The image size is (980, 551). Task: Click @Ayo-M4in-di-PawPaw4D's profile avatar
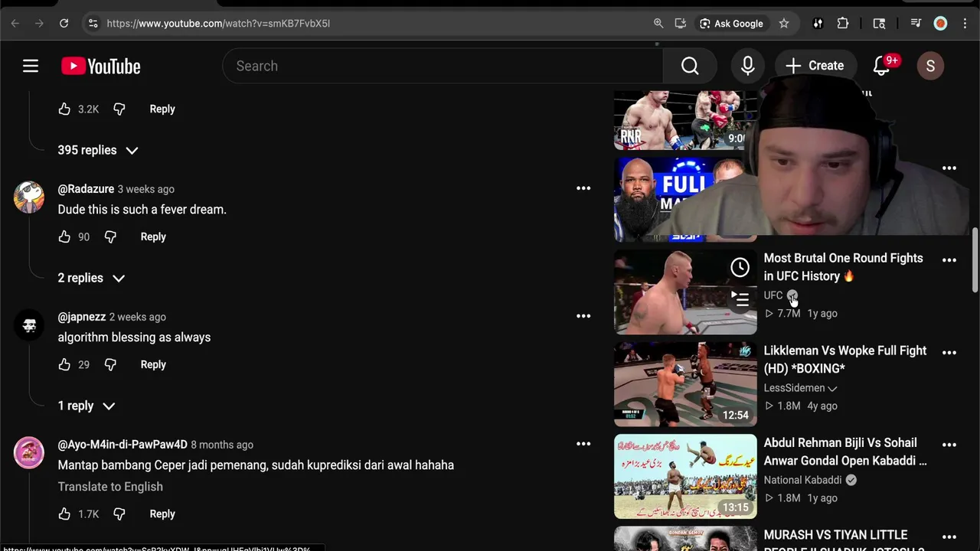(x=29, y=453)
